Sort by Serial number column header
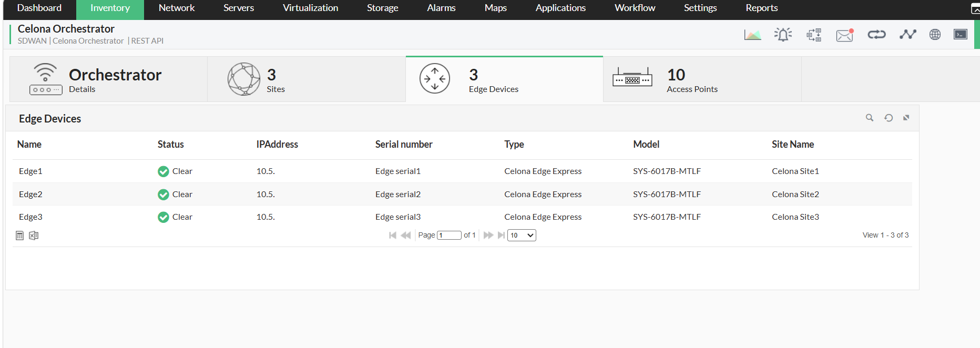 404,144
